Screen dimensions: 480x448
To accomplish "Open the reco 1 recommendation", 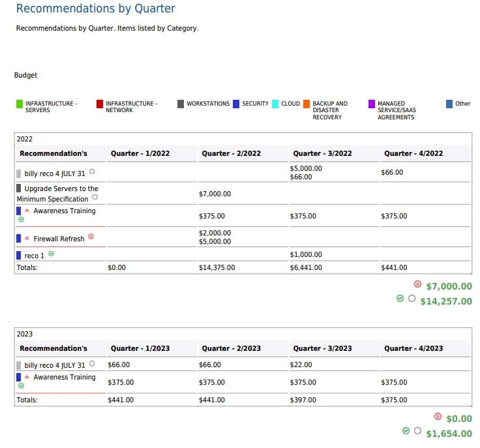I will (35, 256).
